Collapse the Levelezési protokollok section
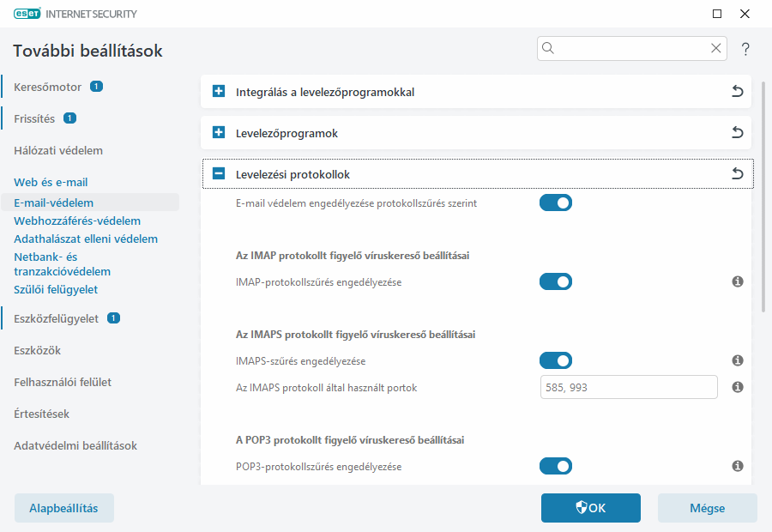 pyautogui.click(x=218, y=173)
